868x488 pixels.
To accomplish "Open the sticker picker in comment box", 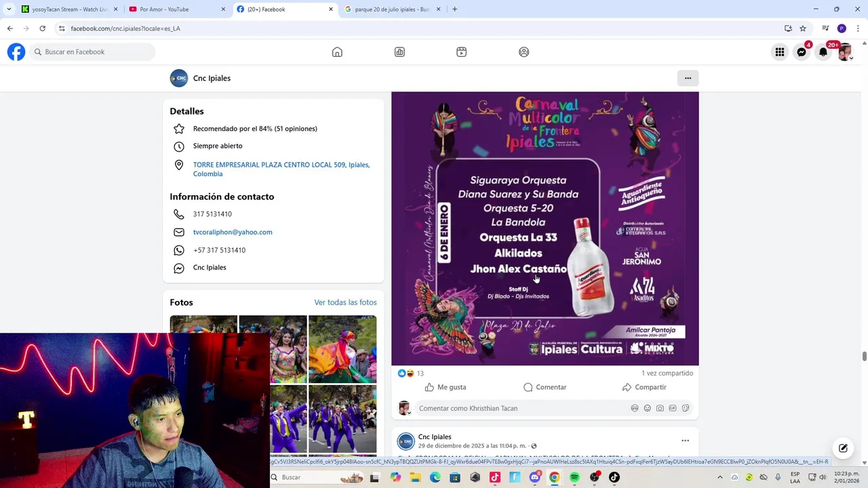I will pyautogui.click(x=686, y=408).
